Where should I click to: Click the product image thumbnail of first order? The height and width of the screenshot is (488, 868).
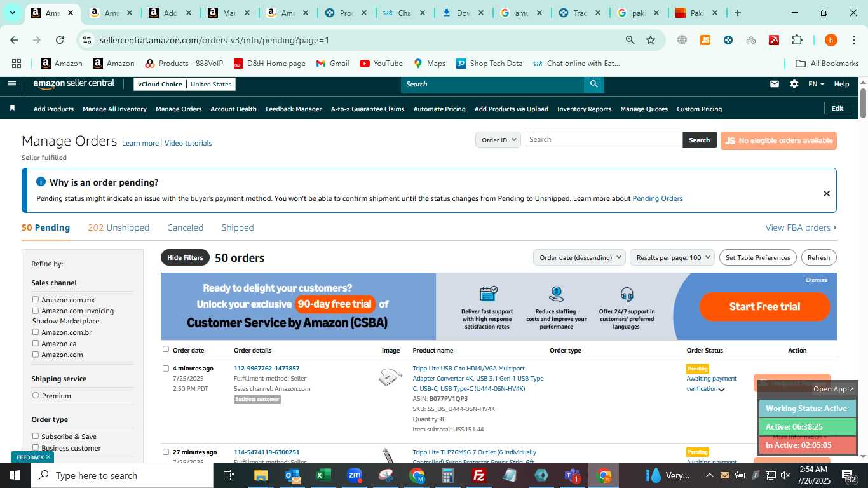[390, 377]
